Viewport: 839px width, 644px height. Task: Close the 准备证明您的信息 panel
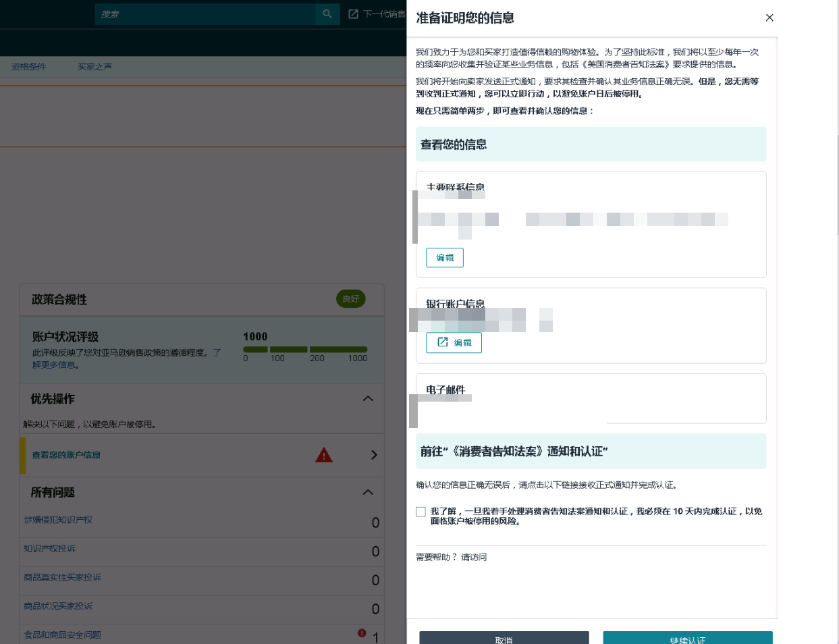769,18
